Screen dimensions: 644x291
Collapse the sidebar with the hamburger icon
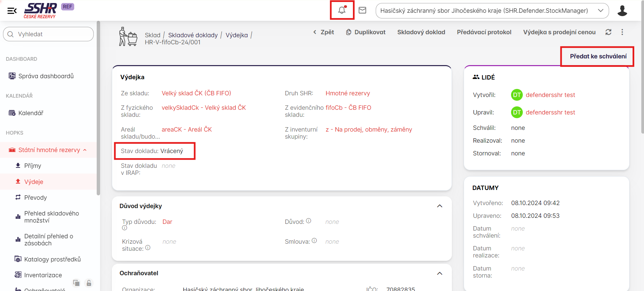[x=12, y=11]
